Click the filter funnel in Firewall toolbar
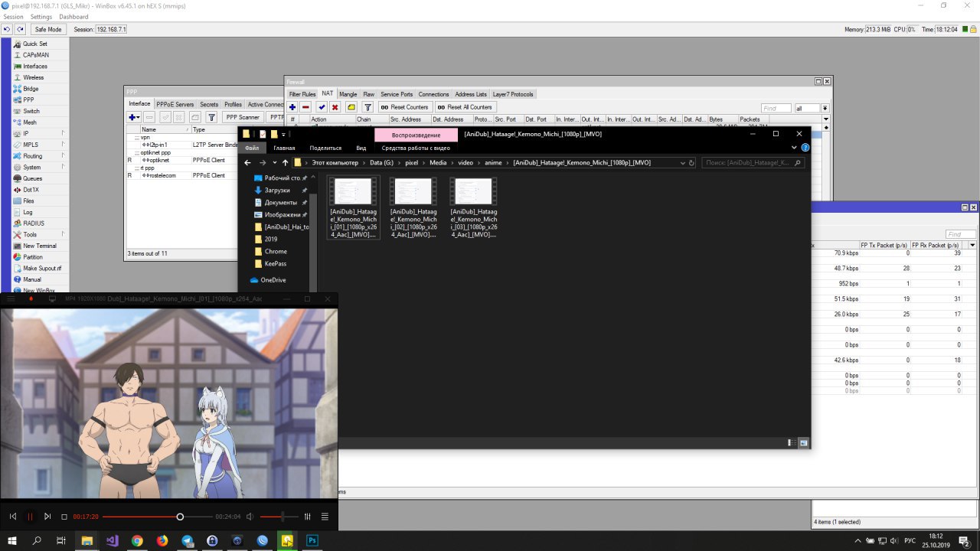 pyautogui.click(x=367, y=107)
